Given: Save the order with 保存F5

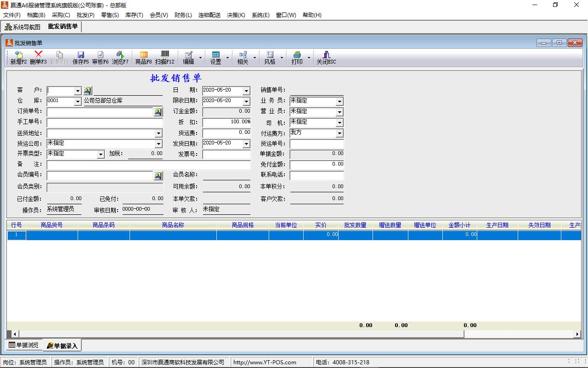Looking at the screenshot, I should pyautogui.click(x=80, y=57).
